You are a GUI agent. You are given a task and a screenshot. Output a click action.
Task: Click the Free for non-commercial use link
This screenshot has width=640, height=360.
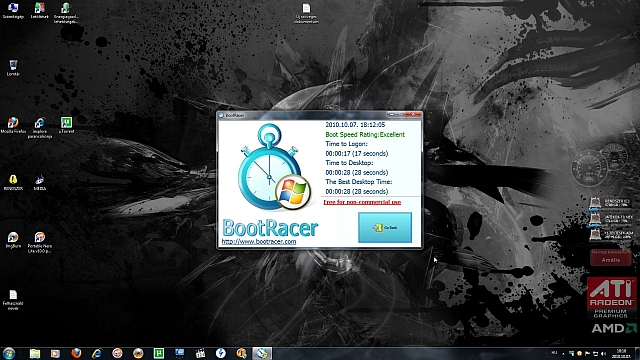point(362,202)
